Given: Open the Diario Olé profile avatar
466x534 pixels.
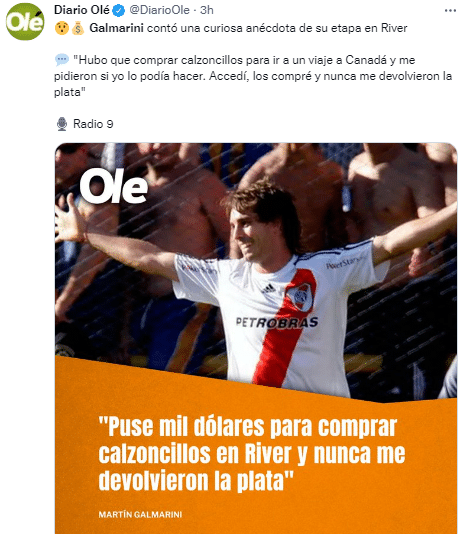Looking at the screenshot, I should [25, 22].
